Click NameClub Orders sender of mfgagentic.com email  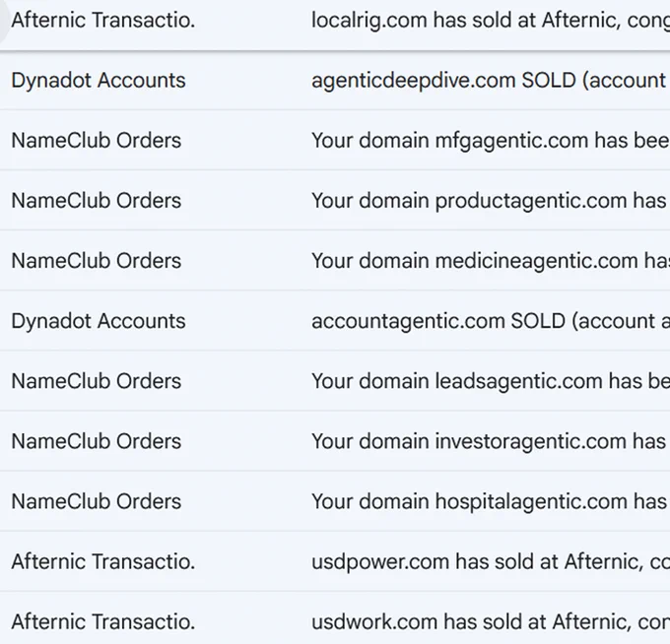[97, 141]
